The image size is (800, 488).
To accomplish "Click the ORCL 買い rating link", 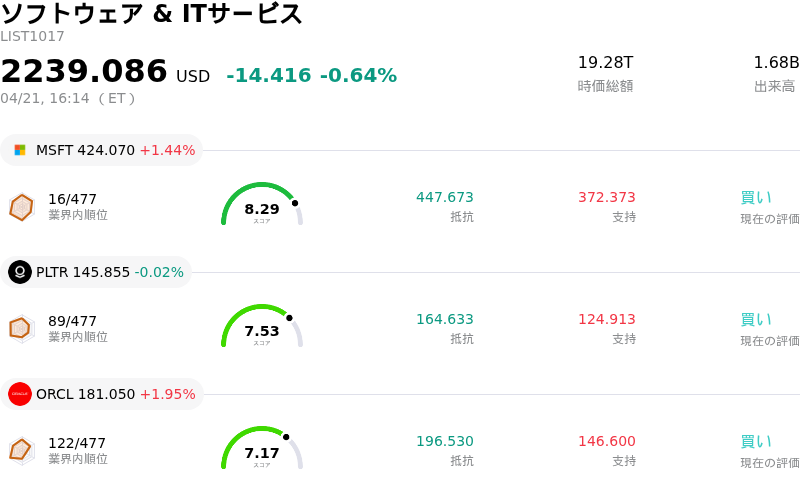I will coord(756,441).
